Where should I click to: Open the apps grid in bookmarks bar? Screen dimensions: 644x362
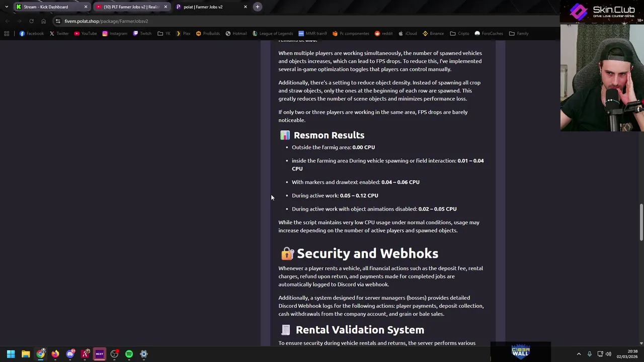point(7,34)
